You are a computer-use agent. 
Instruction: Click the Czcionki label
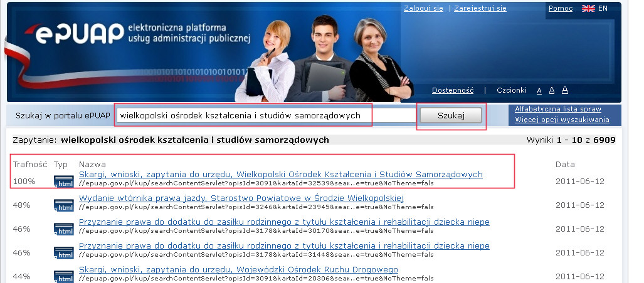[511, 90]
